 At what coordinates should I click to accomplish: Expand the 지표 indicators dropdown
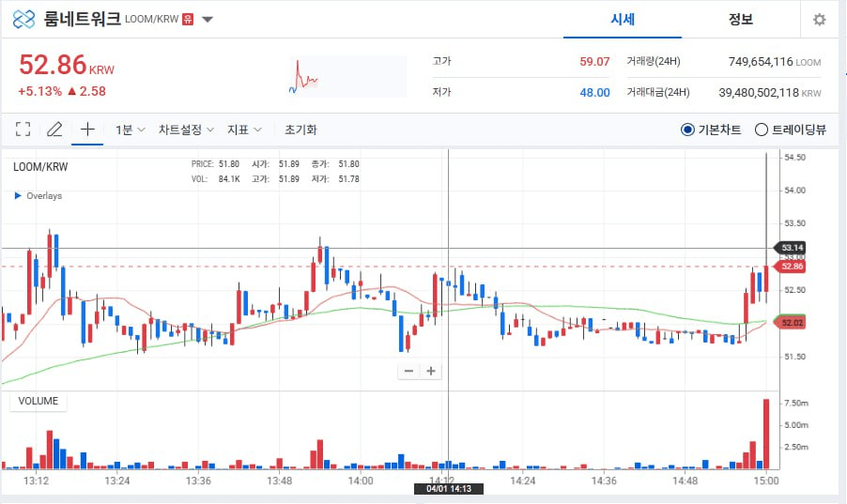coord(244,130)
